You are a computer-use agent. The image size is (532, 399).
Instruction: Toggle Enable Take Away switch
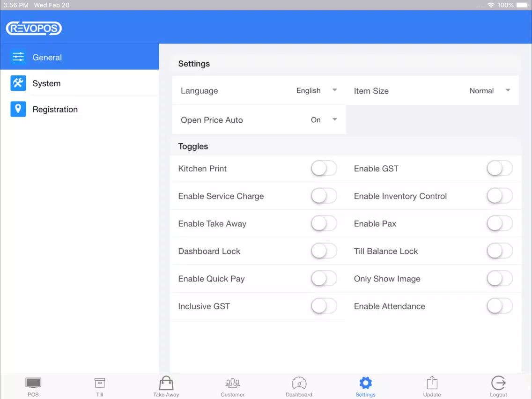point(324,223)
